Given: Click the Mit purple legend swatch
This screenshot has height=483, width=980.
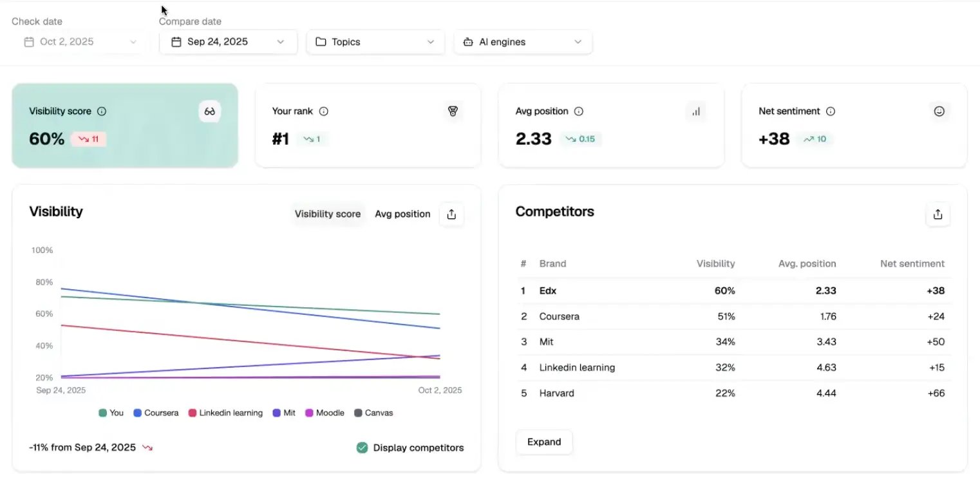Looking at the screenshot, I should tap(277, 413).
